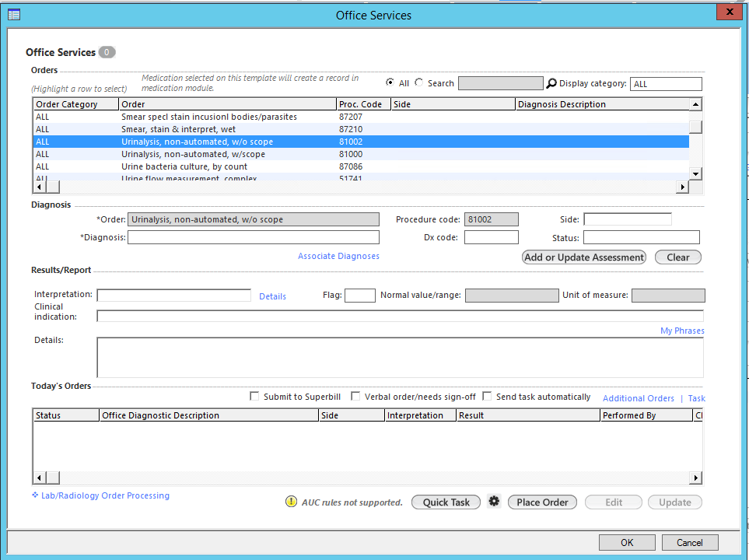Viewport: 749px width, 560px height.
Task: Select the Search radio button
Action: tap(419, 82)
